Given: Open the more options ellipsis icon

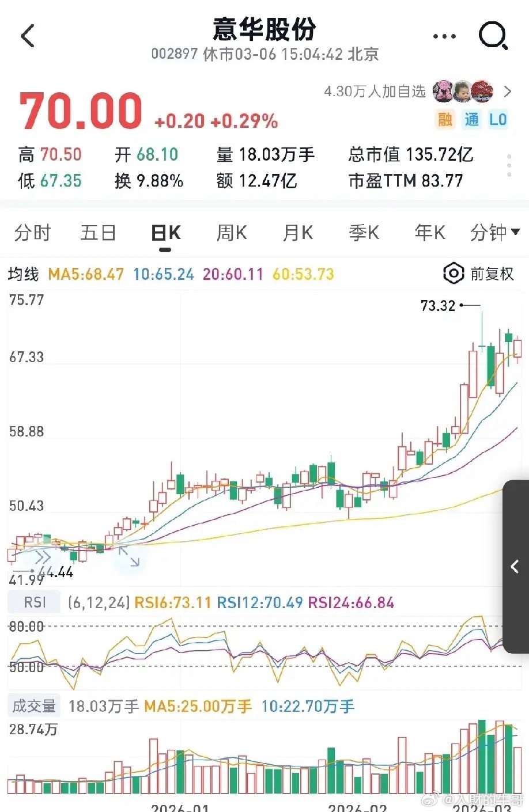Looking at the screenshot, I should (443, 36).
